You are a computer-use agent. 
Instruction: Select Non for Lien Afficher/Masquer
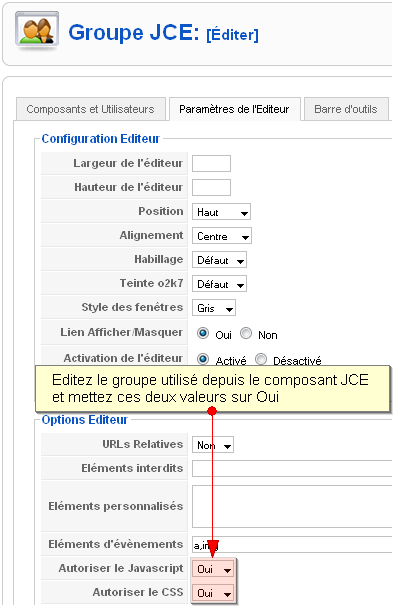click(246, 333)
